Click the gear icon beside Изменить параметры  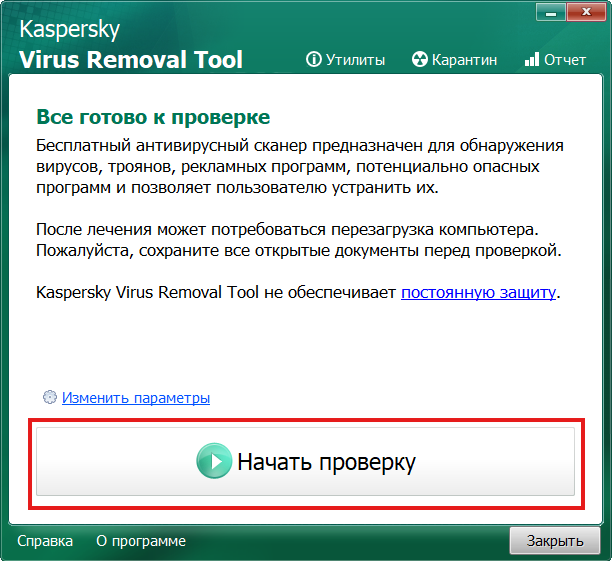(x=50, y=397)
